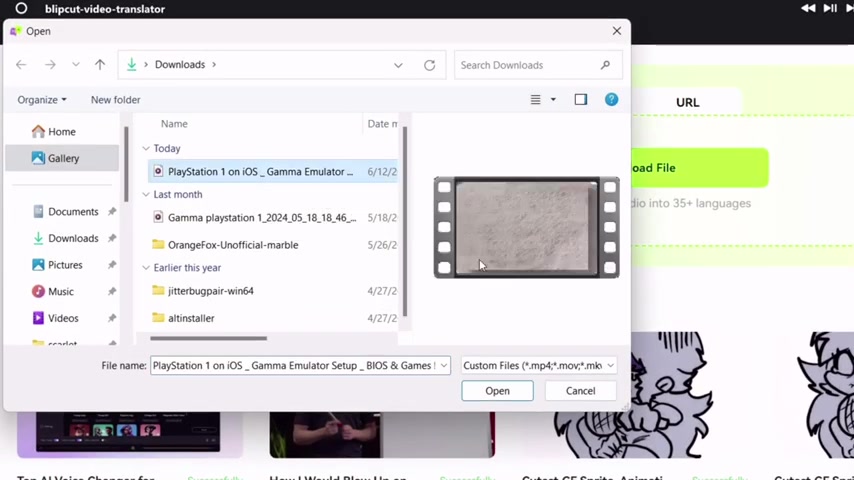This screenshot has height=480, width=854.
Task: Click the Forward navigation arrow
Action: tap(50, 65)
